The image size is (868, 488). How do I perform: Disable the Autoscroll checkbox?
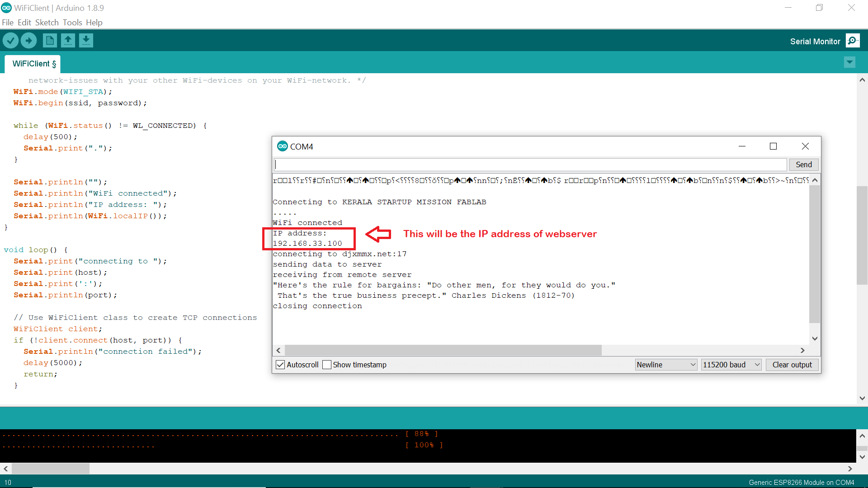coord(280,365)
